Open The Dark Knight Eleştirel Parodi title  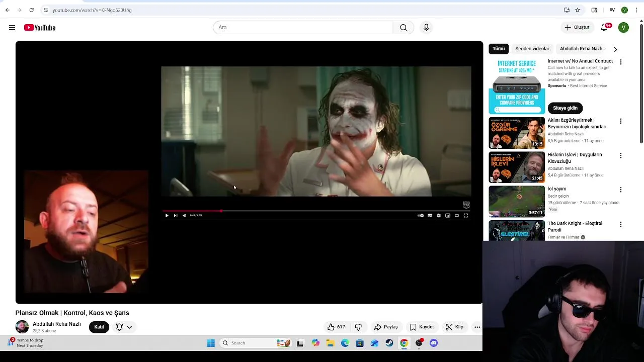click(x=575, y=226)
